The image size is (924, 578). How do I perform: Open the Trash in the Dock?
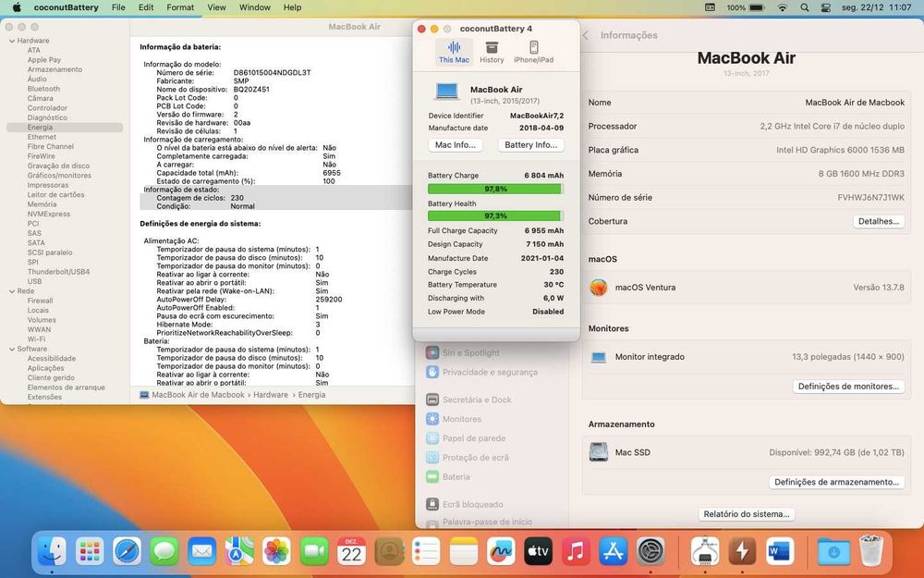[871, 551]
